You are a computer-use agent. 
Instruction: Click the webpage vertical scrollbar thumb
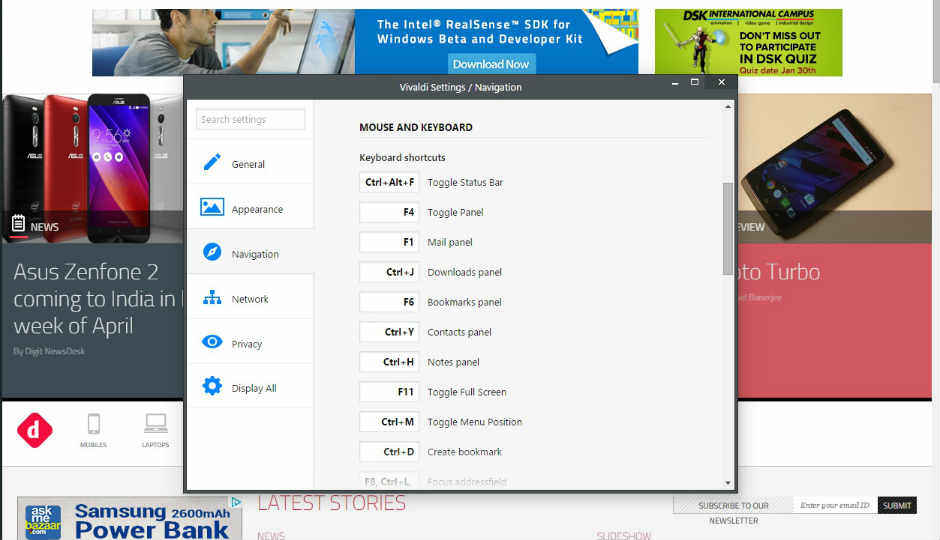point(936,41)
